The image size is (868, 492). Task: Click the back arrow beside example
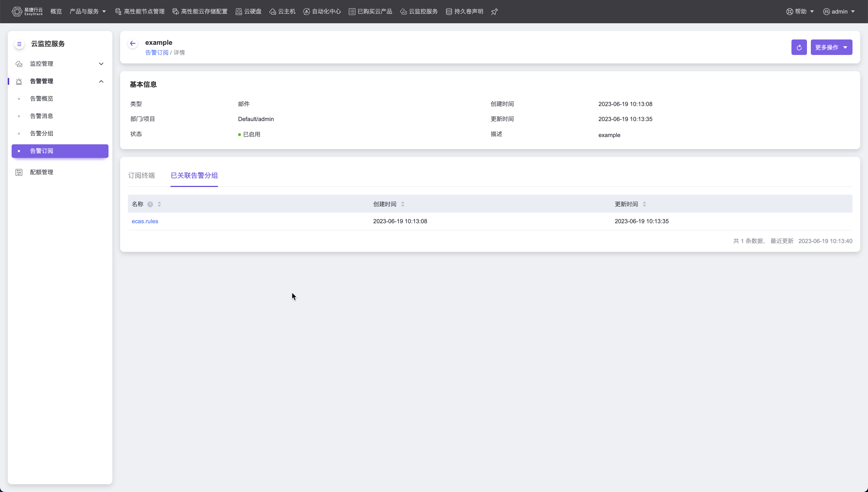(x=132, y=44)
